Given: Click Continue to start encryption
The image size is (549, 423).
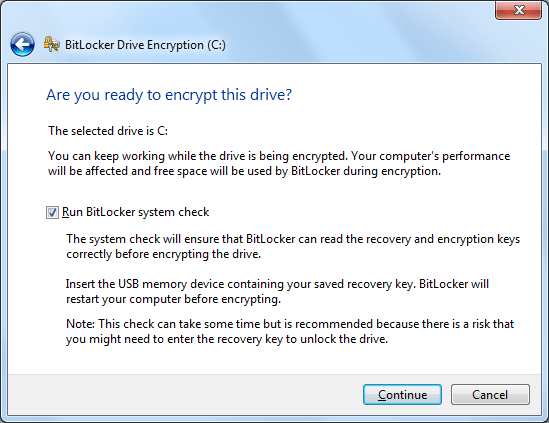Looking at the screenshot, I should pyautogui.click(x=402, y=395).
